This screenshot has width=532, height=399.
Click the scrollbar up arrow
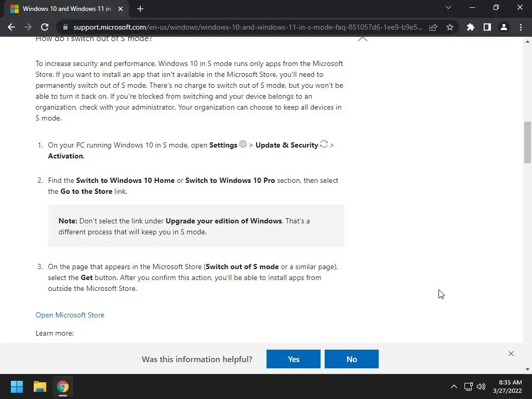point(527,42)
